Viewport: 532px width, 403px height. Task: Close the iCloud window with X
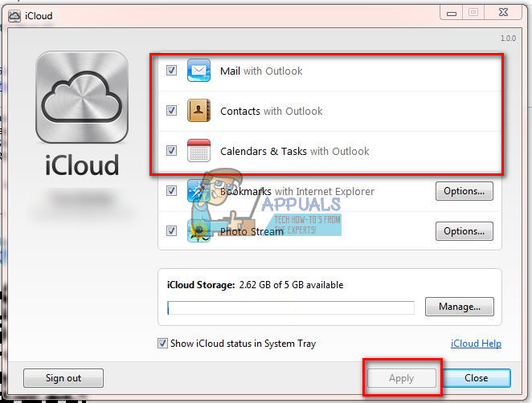coord(503,13)
